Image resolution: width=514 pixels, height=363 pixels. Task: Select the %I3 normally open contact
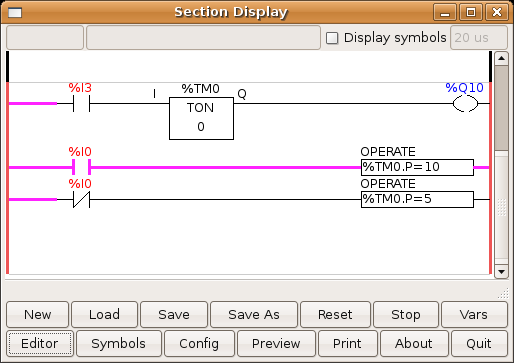point(81,104)
